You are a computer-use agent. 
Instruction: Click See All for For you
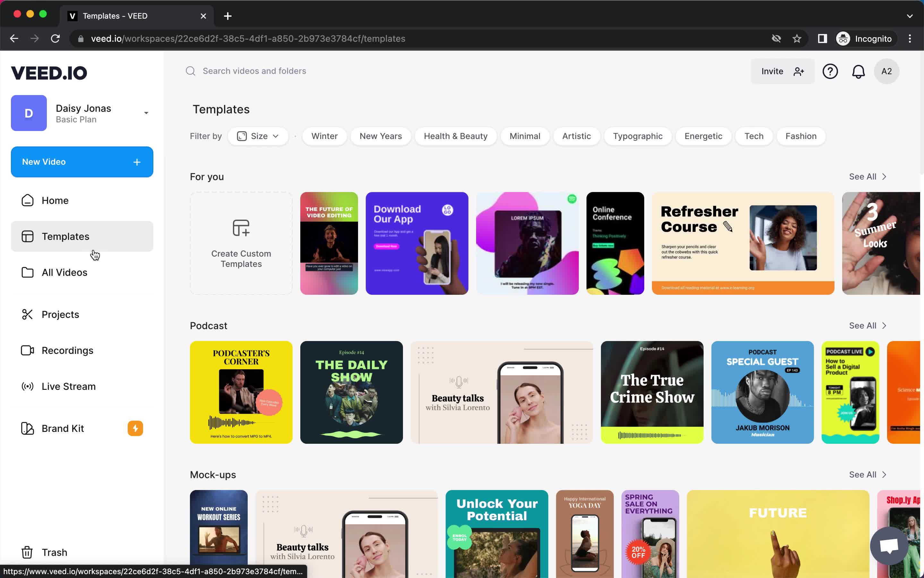click(868, 177)
